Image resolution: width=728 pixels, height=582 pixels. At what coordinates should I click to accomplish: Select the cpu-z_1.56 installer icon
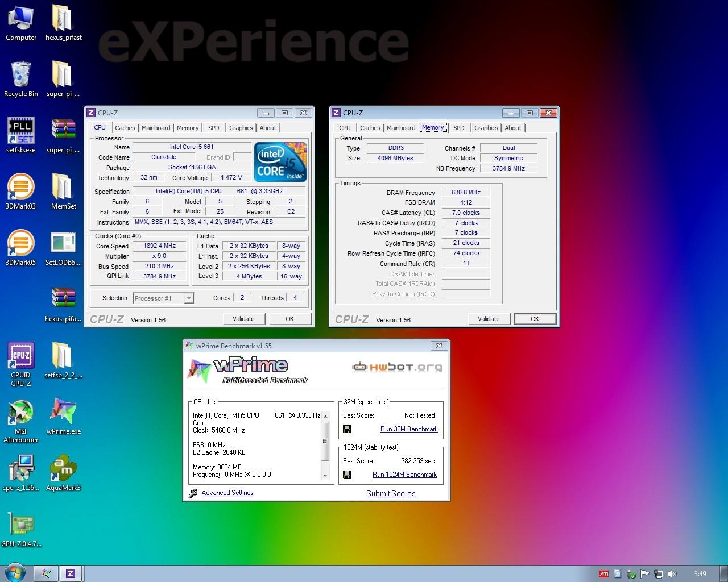pyautogui.click(x=21, y=473)
